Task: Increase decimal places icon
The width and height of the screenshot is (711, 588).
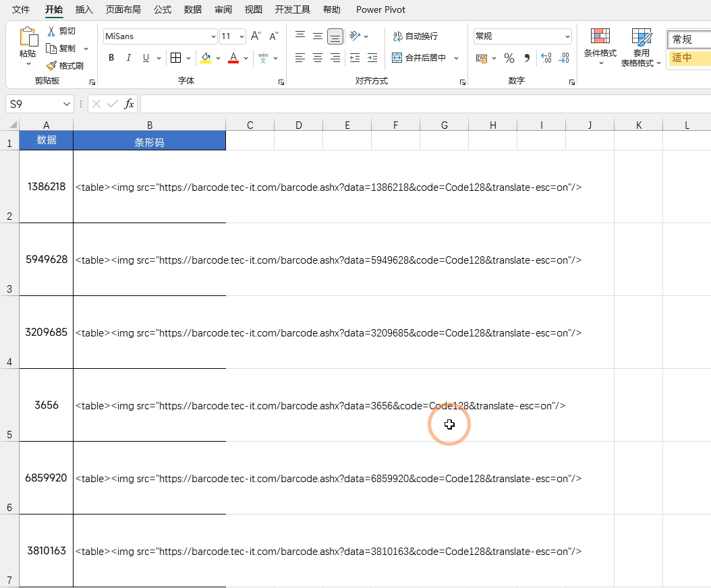Action: tap(546, 58)
